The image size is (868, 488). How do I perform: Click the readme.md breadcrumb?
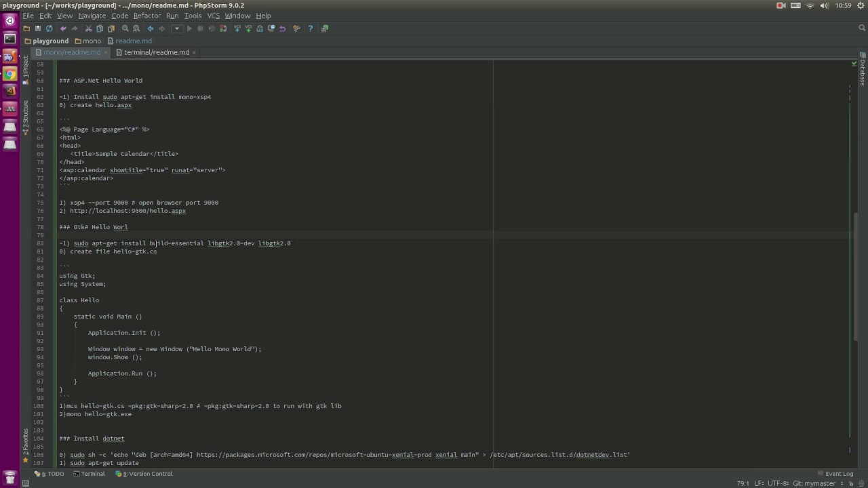(130, 41)
